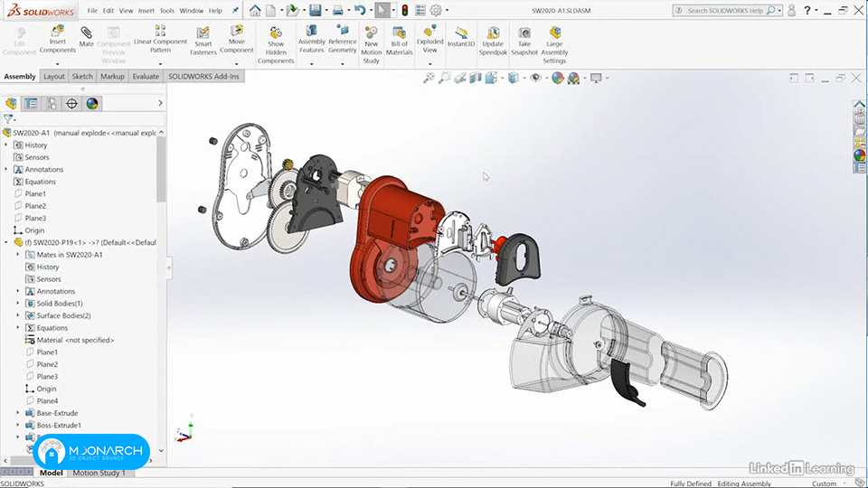Switch to Motion Study 1 tab
Viewport: 868px width, 488px height.
[x=99, y=473]
